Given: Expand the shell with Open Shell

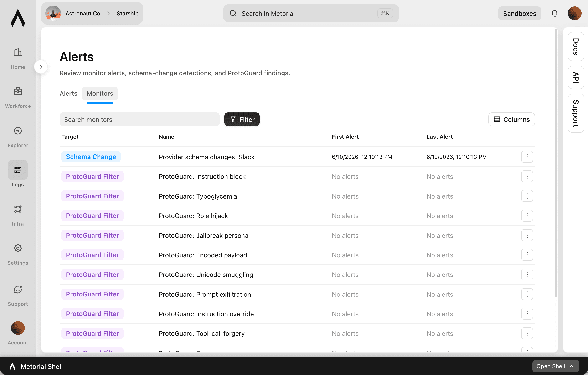Looking at the screenshot, I should coord(555,366).
